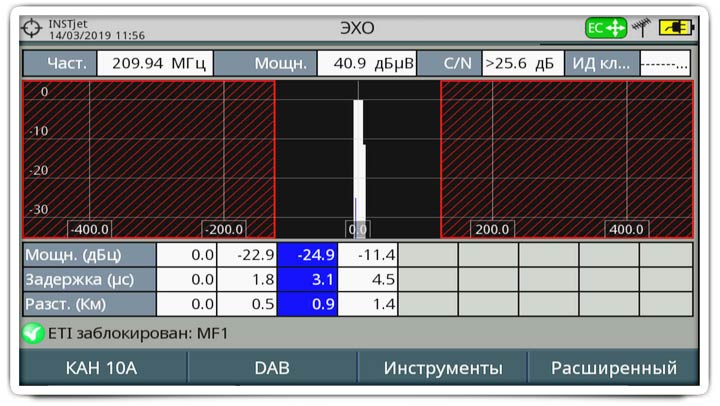Tap the -200.0 axis label

click(224, 229)
